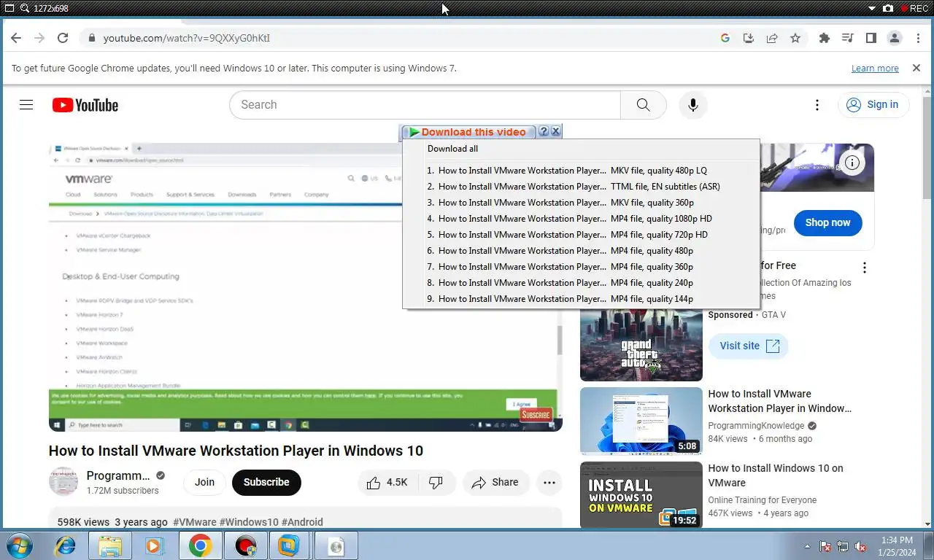The width and height of the screenshot is (934, 560).
Task: Open more actions under the video
Action: pos(549,482)
